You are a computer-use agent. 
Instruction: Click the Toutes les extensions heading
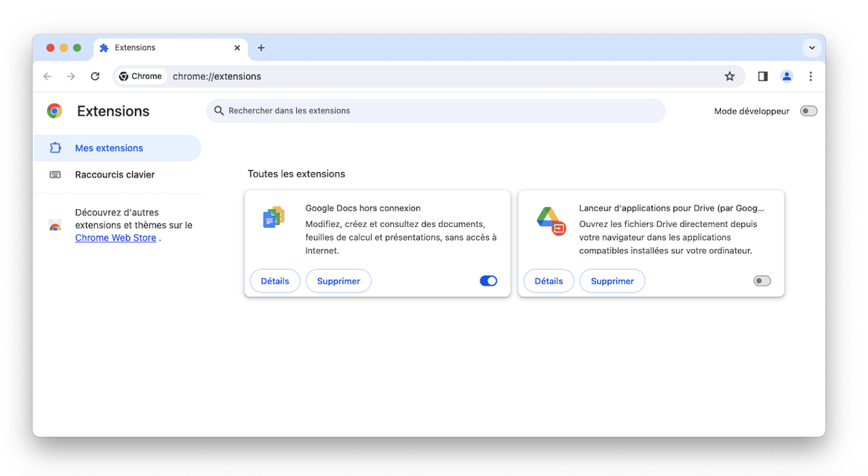(x=296, y=173)
